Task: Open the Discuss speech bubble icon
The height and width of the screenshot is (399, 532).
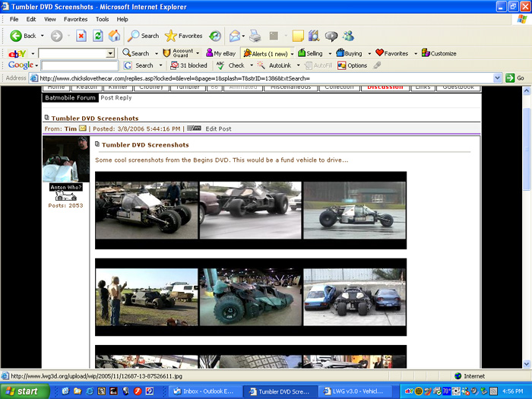Action: 331,36
